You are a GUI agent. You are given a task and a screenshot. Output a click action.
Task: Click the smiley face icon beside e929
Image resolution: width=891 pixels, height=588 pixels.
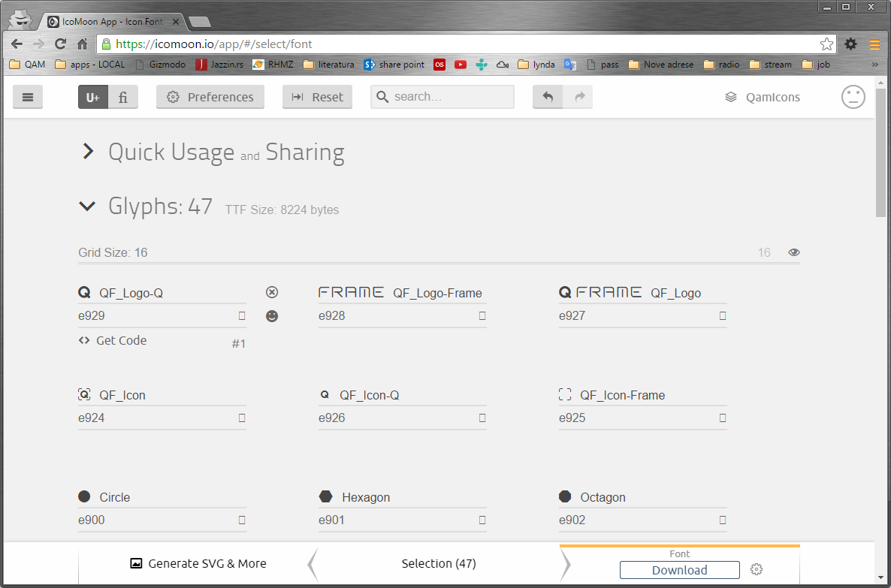tap(272, 316)
